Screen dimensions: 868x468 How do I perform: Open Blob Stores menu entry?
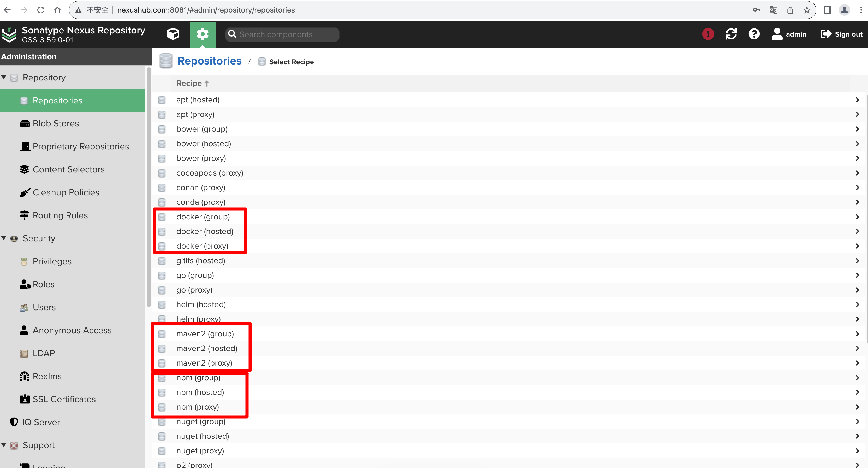[x=73, y=124]
